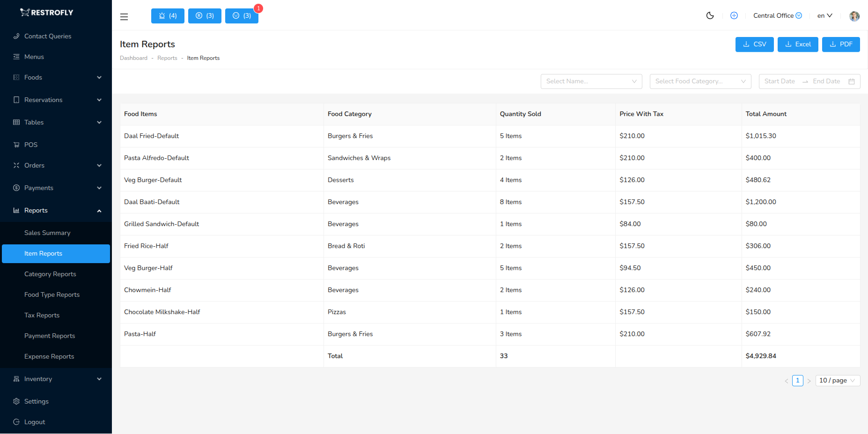This screenshot has width=868, height=434.
Task: Toggle dark mode with the moon icon
Action: point(710,15)
